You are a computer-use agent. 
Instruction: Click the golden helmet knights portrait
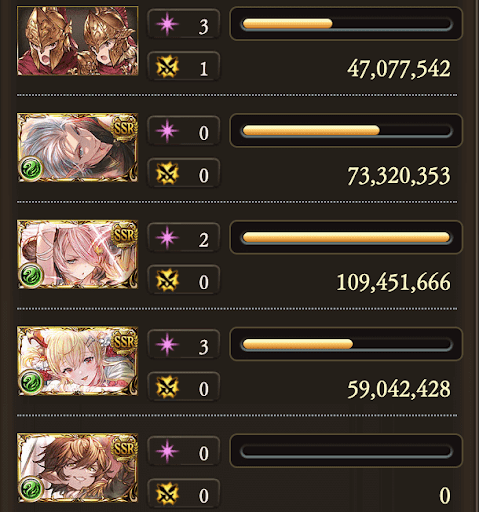click(x=77, y=41)
